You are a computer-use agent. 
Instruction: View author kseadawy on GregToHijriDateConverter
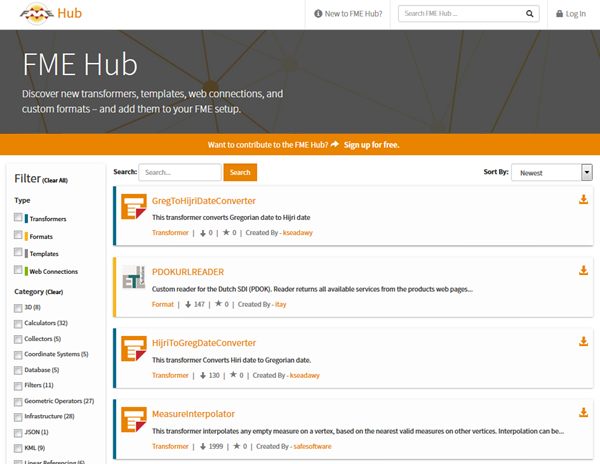tap(298, 233)
